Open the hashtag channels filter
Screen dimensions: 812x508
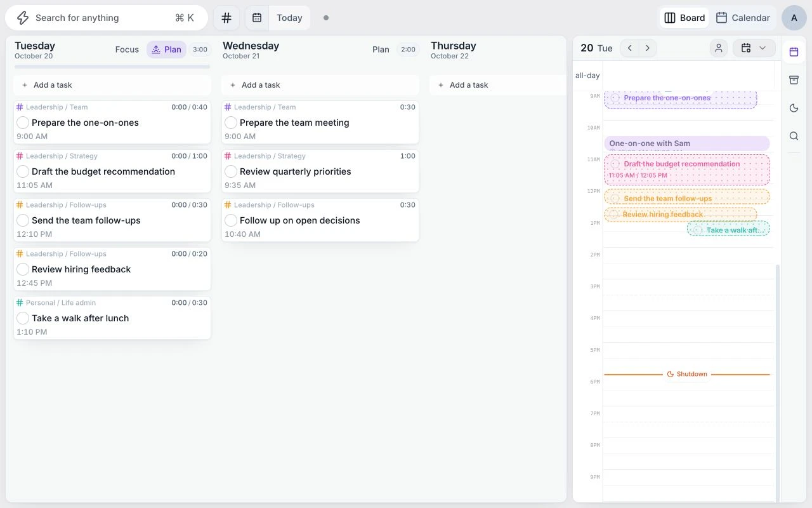[x=226, y=18]
